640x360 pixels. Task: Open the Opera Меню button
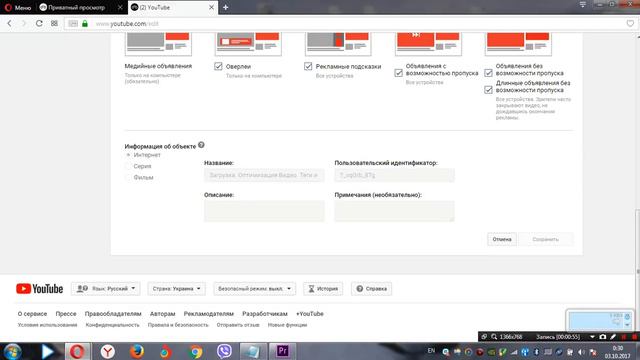[x=18, y=7]
